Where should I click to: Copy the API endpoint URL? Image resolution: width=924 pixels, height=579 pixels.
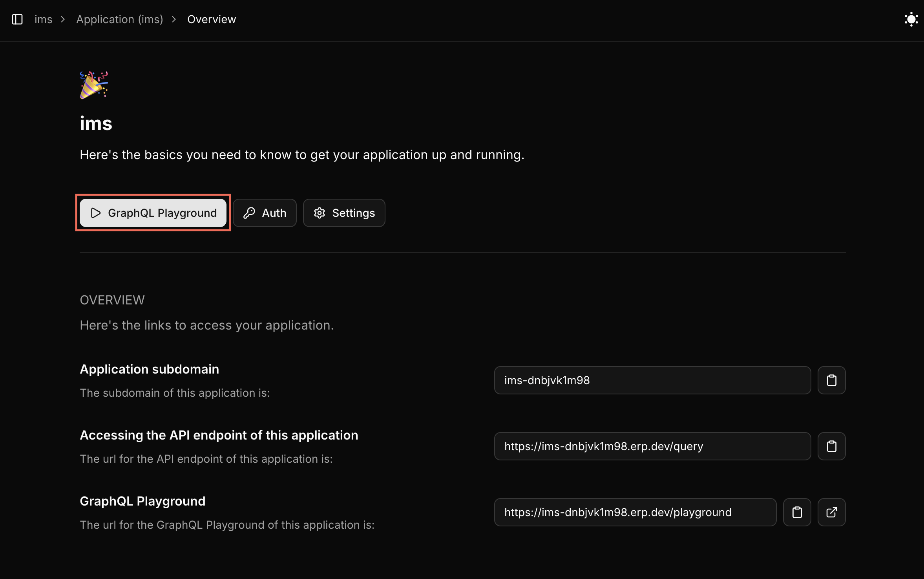pyautogui.click(x=831, y=446)
